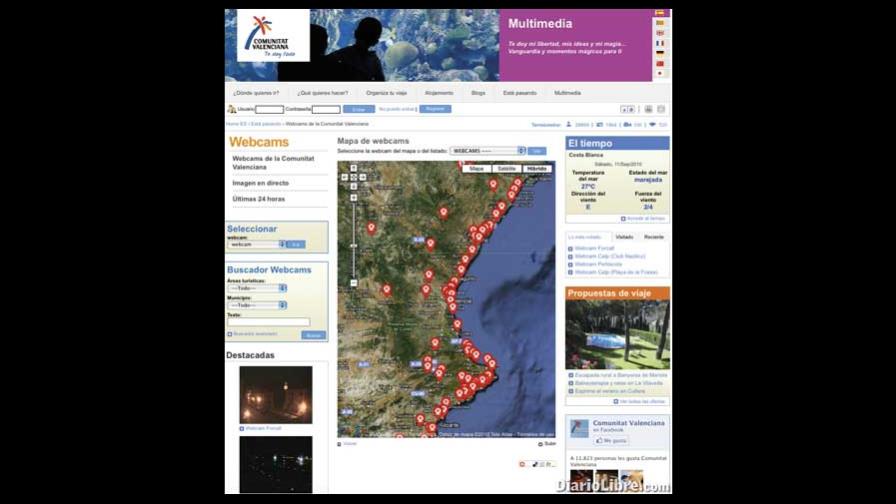Open 'Organiza tu viaje' menu
Viewport: 896px width, 504px height.
coord(386,93)
